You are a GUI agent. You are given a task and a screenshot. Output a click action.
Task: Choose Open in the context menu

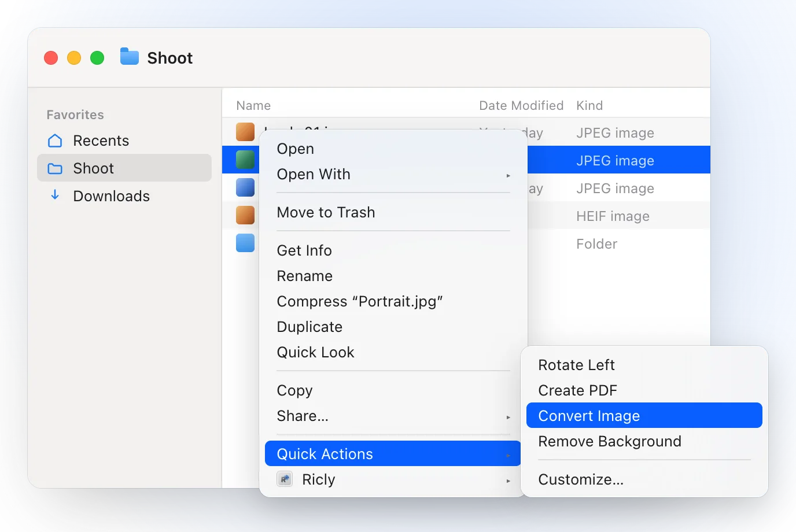393,149
